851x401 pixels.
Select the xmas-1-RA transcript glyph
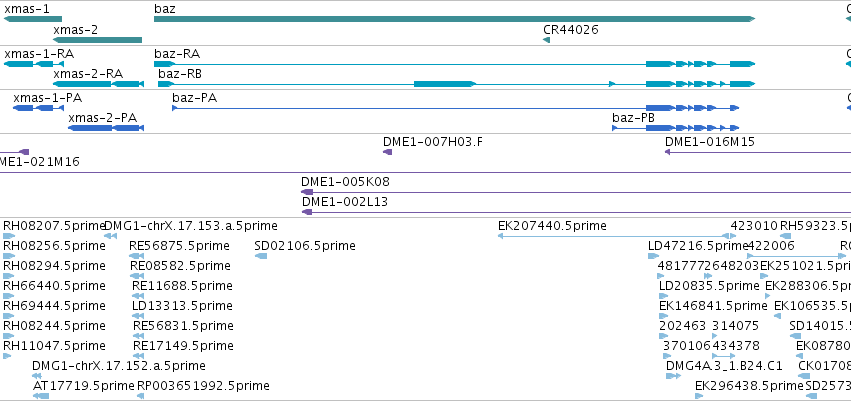tap(34, 64)
